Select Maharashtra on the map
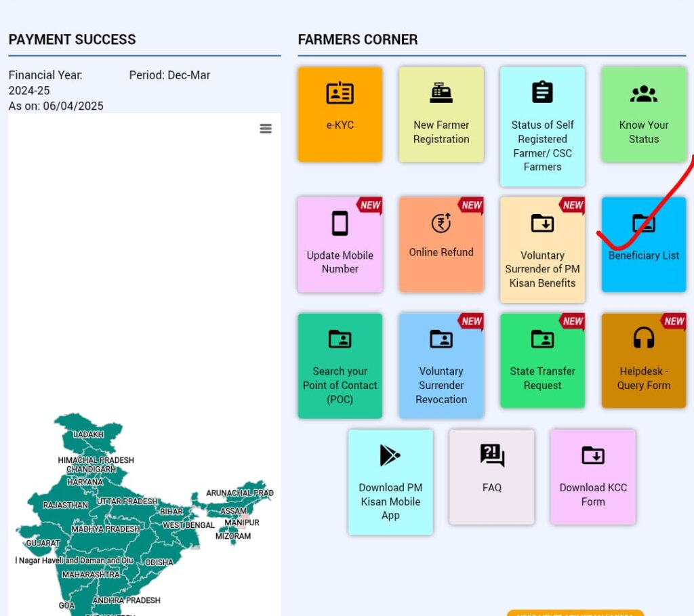The image size is (694, 616). pos(91,575)
